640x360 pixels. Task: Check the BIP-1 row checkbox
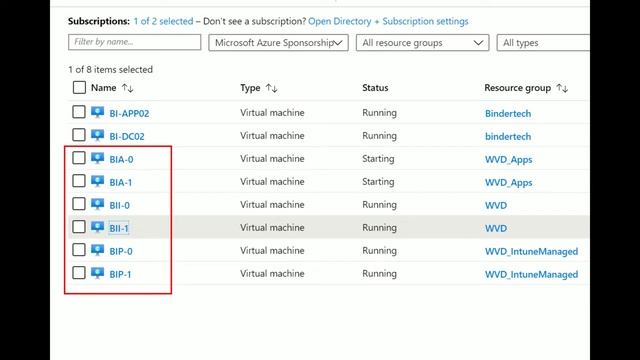(x=79, y=273)
